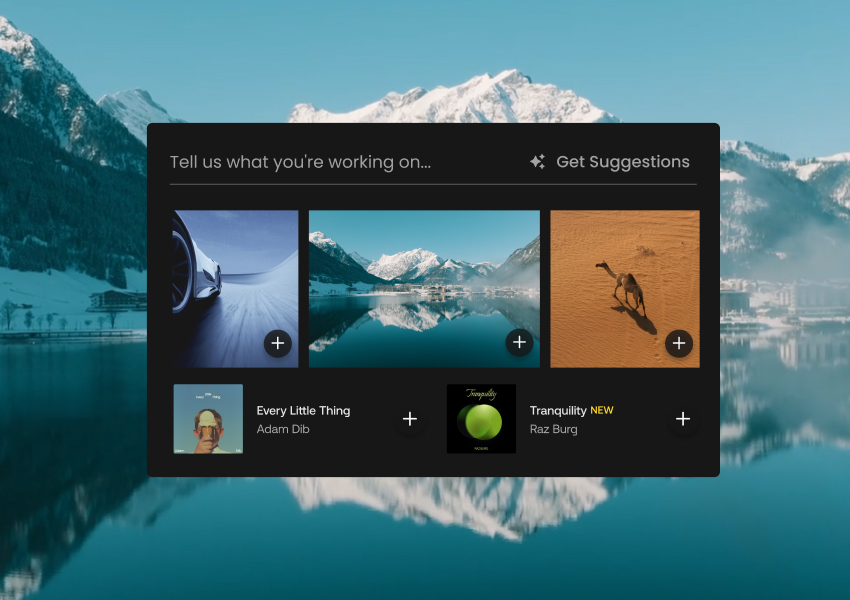Click Get Suggestions
This screenshot has height=600, width=850.
click(624, 161)
